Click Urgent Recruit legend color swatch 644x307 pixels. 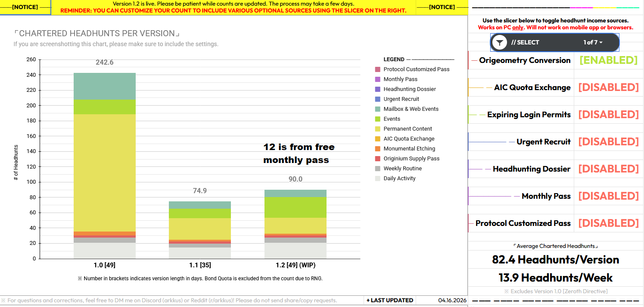click(378, 99)
